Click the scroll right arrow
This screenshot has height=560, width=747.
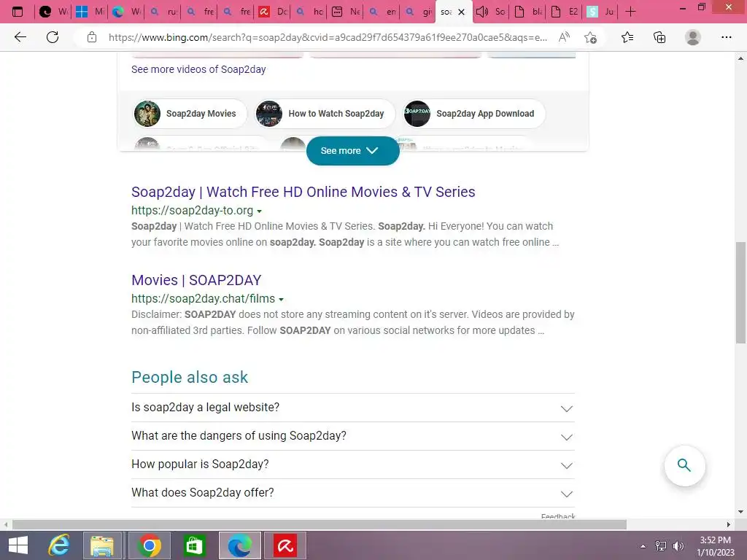(x=729, y=525)
